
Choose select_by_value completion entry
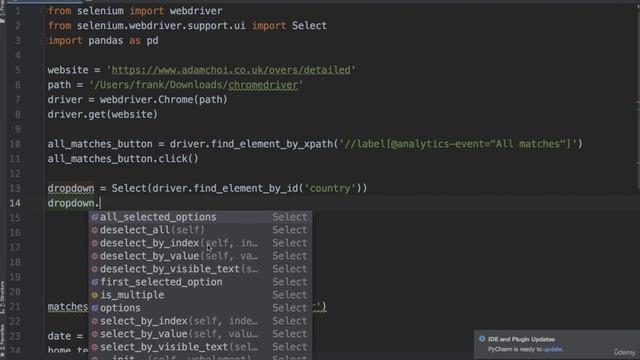pyautogui.click(x=200, y=334)
